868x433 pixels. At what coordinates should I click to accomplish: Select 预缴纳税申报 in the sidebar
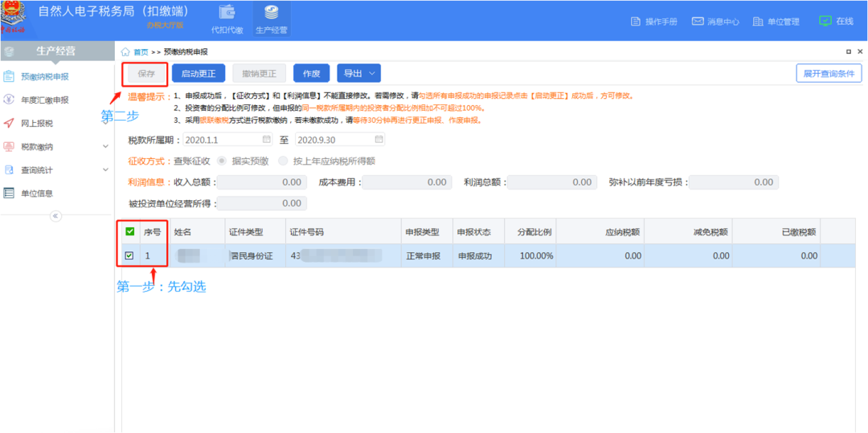pyautogui.click(x=45, y=76)
